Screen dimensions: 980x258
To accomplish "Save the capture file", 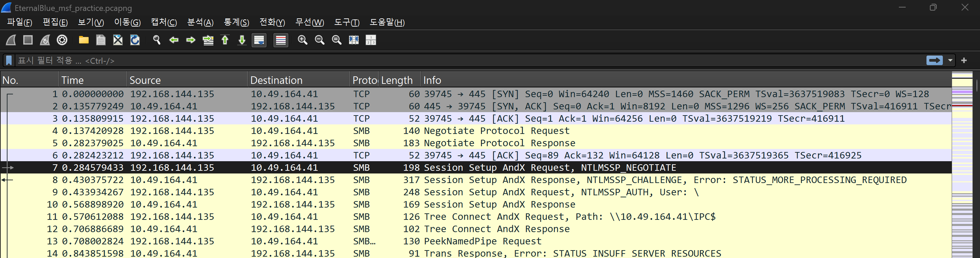I will 101,40.
